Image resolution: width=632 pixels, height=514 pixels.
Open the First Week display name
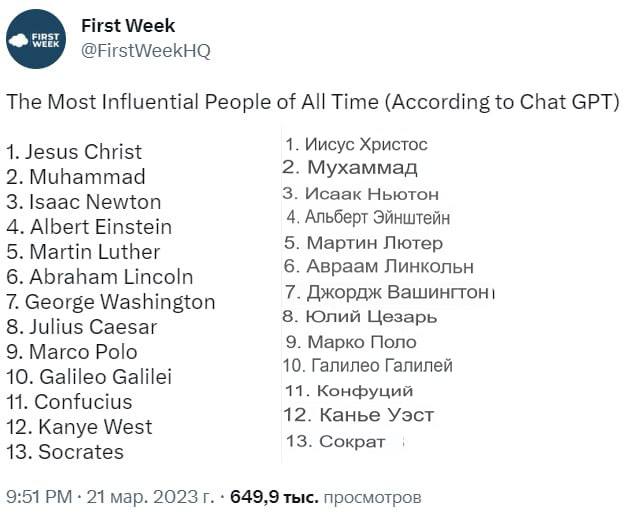(x=129, y=26)
